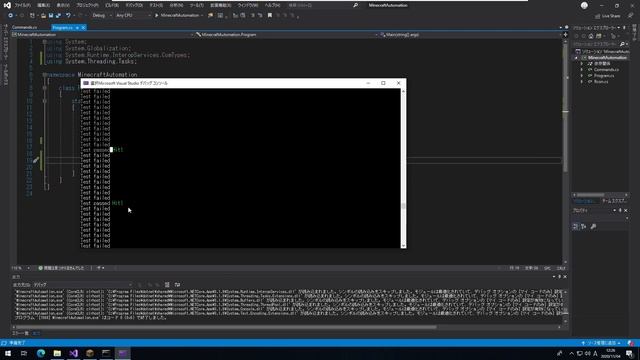Open the output source dropdown
Image resolution: width=640 pixels, height=360 pixels.
[x=83, y=284]
